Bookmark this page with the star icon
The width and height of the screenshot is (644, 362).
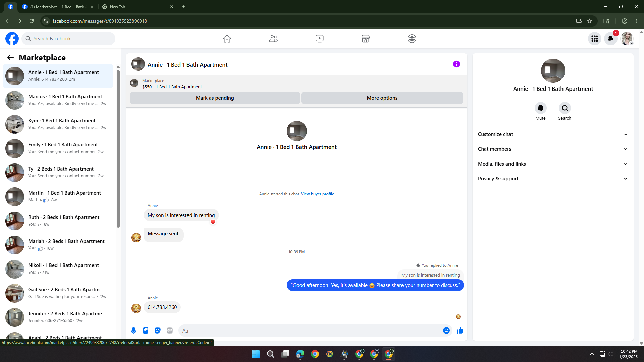pyautogui.click(x=590, y=21)
